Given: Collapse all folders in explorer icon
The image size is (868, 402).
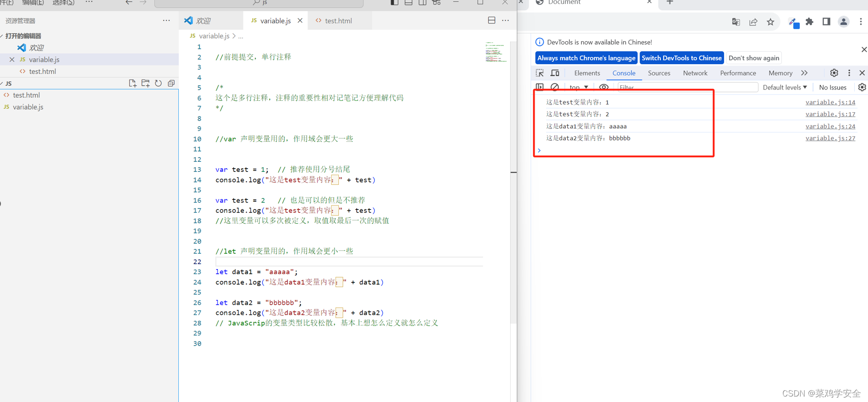Looking at the screenshot, I should coord(171,83).
